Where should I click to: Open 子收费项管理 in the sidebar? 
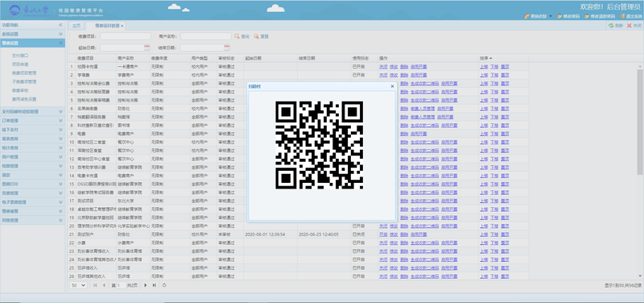click(x=24, y=82)
